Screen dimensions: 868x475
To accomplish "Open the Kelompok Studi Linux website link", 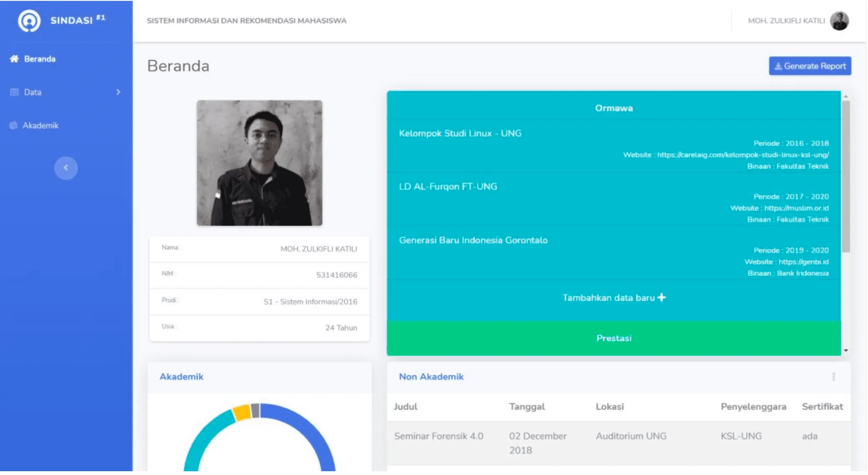I will pyautogui.click(x=743, y=155).
